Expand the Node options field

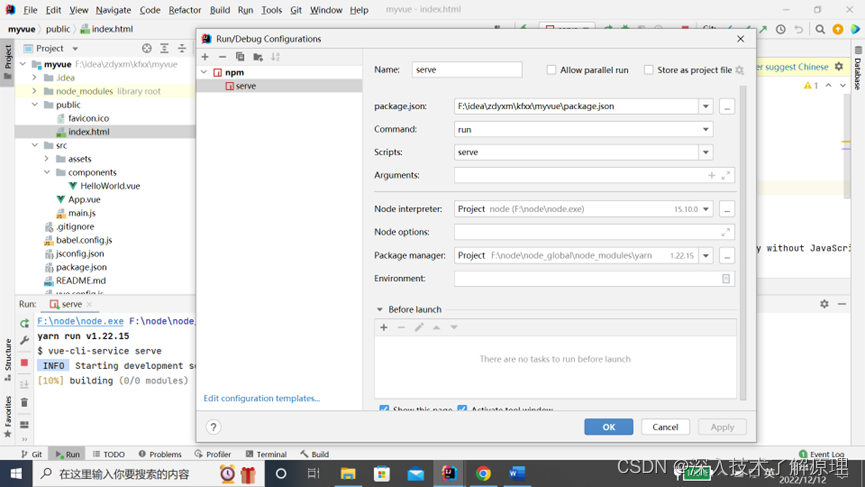click(x=725, y=232)
